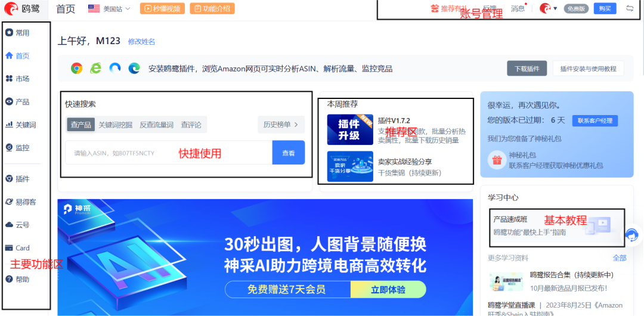Click the 立即体验 banner button
The image size is (644, 316).
tap(388, 289)
